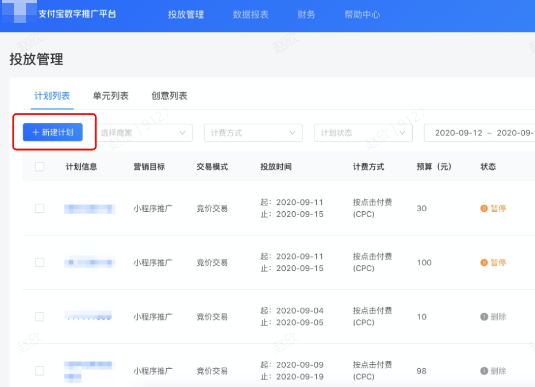The height and width of the screenshot is (387, 535).
Task: Click the 删除 status text in budget 98 row
Action: 498,371
